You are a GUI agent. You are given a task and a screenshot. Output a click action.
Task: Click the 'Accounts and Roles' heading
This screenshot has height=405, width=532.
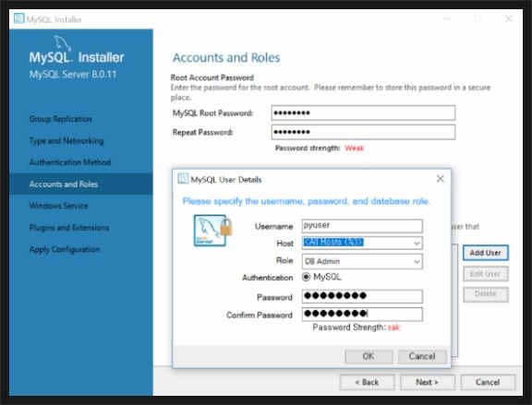(x=226, y=57)
